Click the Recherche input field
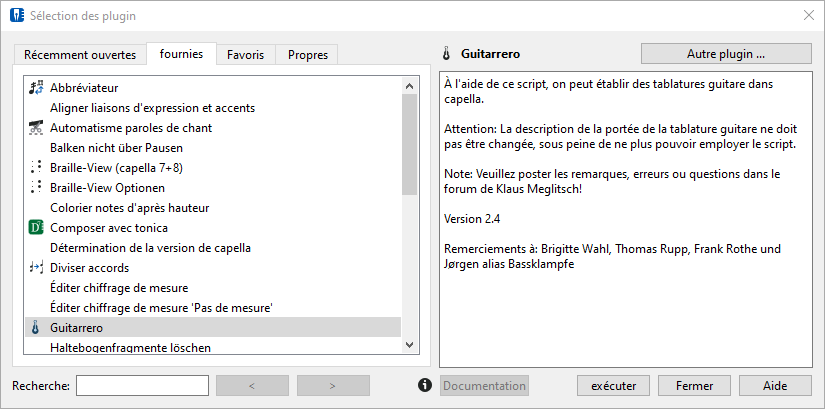The image size is (825, 409). [x=143, y=385]
